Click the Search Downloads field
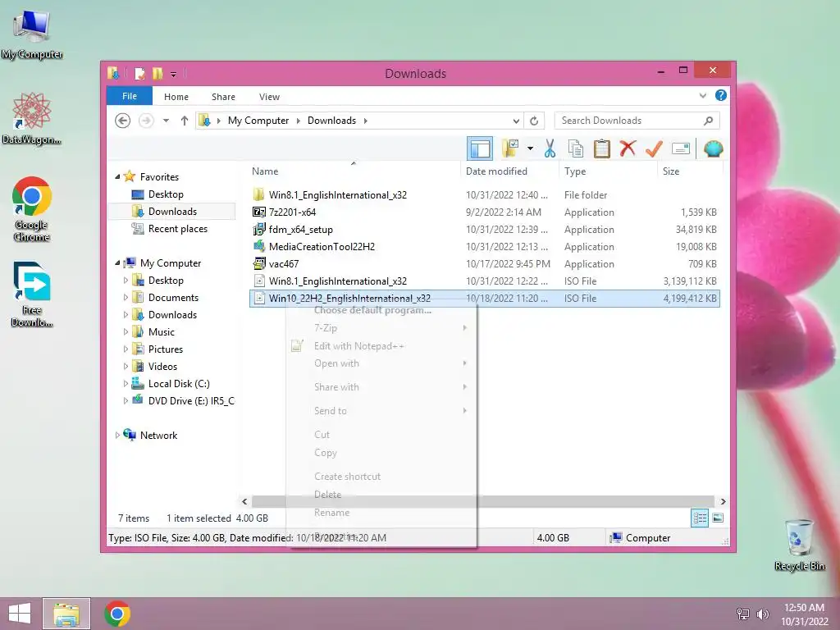 (x=637, y=121)
